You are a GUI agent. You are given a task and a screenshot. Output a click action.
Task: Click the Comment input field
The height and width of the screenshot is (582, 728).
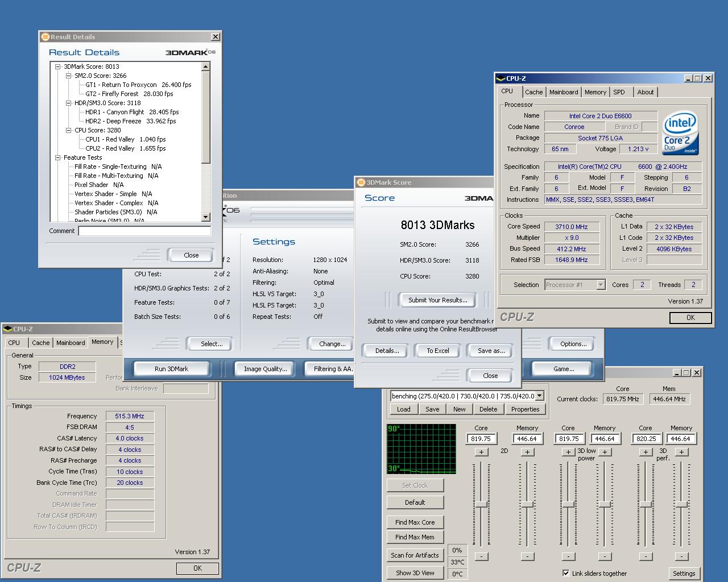[x=144, y=231]
